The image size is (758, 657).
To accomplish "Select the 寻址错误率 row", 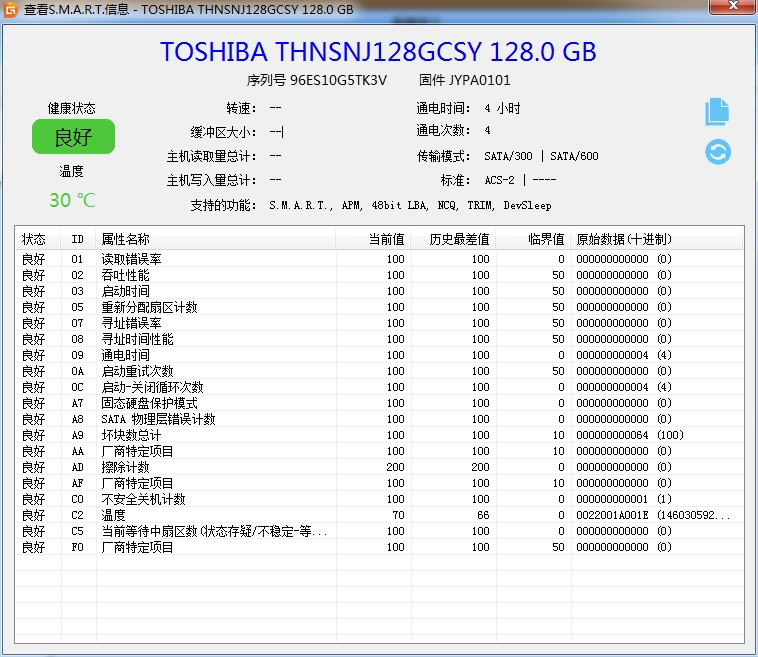I will [379, 323].
